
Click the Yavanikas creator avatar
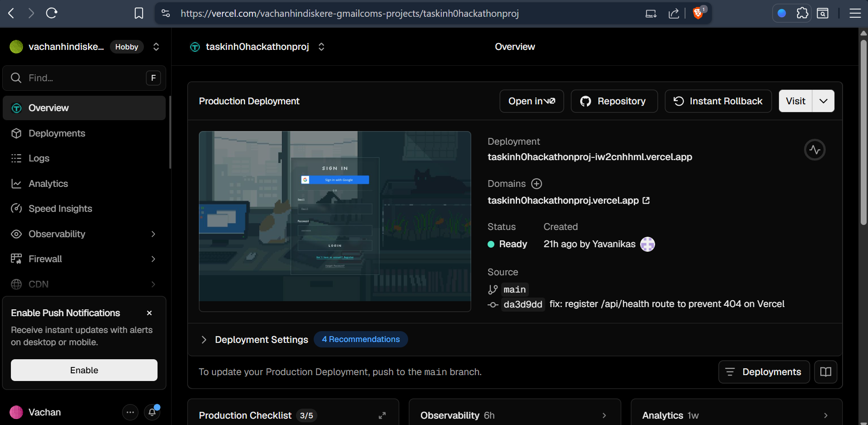[x=647, y=244]
